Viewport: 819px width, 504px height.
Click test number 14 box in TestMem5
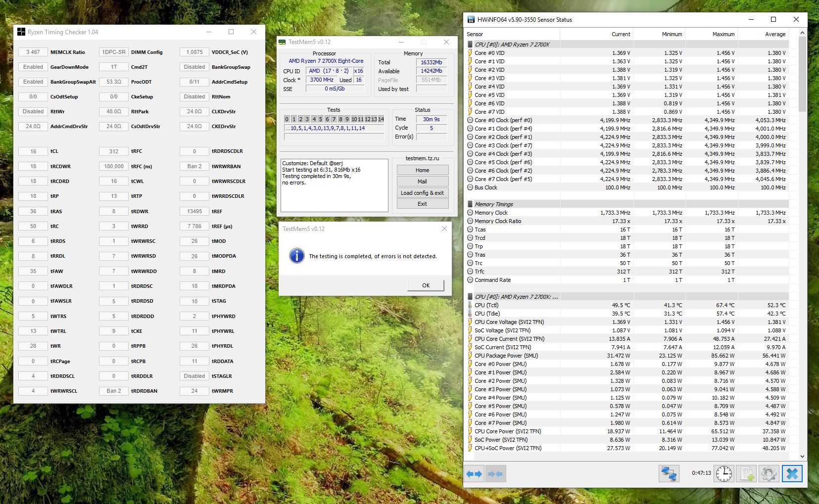tap(381, 119)
